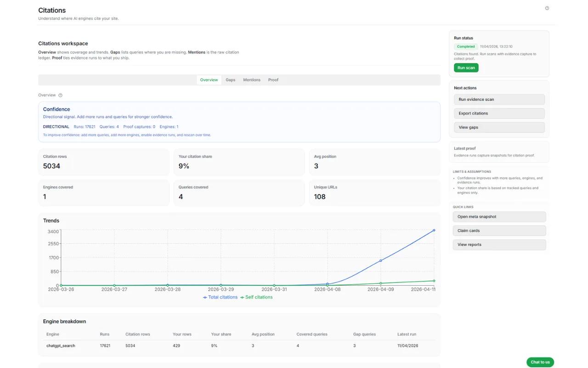Click the help icon at page top right

coord(547,8)
